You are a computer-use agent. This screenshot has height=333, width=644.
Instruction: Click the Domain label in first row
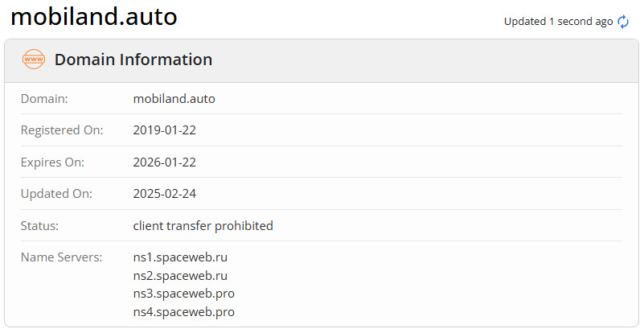click(44, 99)
